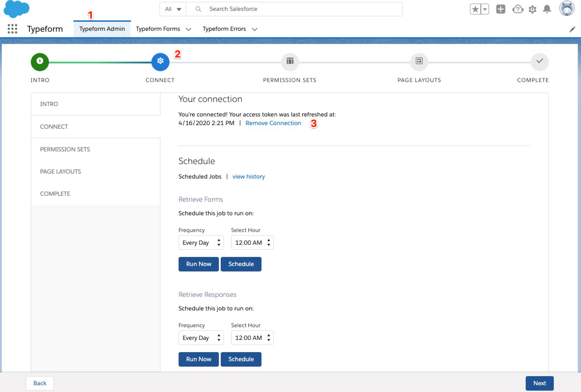Open the App Launcher grid icon
Viewport: 581px width, 392px height.
tap(12, 29)
